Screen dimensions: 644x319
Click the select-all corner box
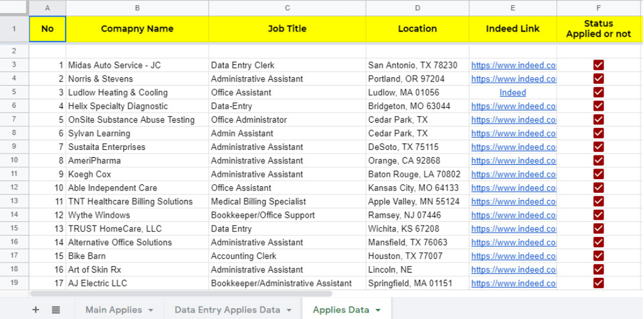pos(14,8)
